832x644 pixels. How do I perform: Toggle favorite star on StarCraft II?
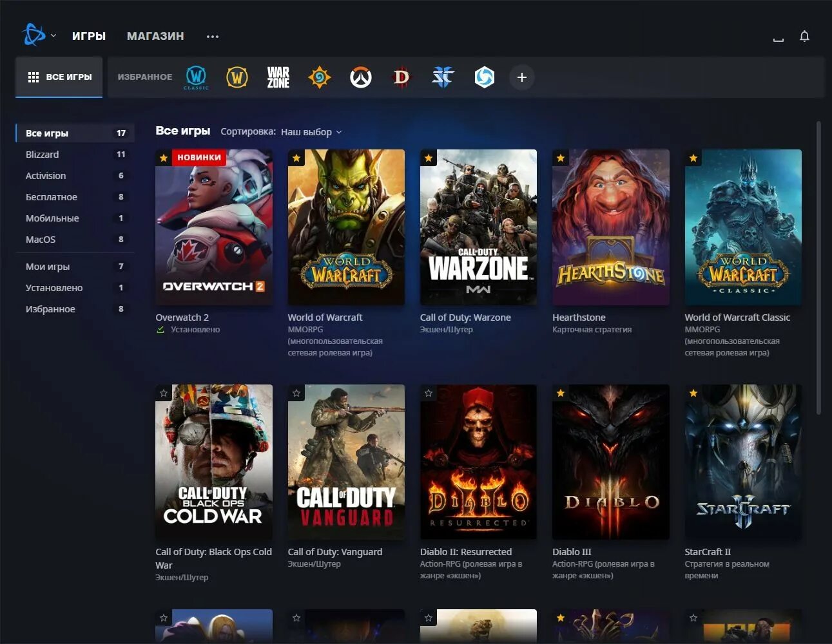693,393
